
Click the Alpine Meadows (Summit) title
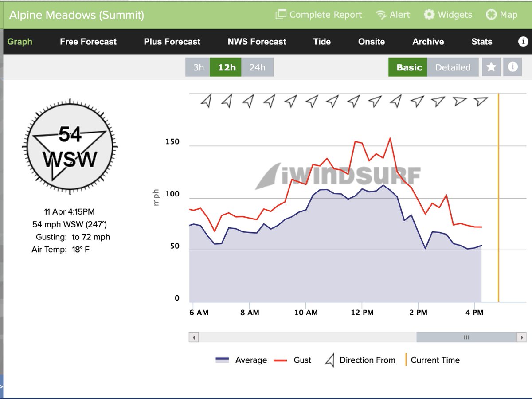click(77, 15)
